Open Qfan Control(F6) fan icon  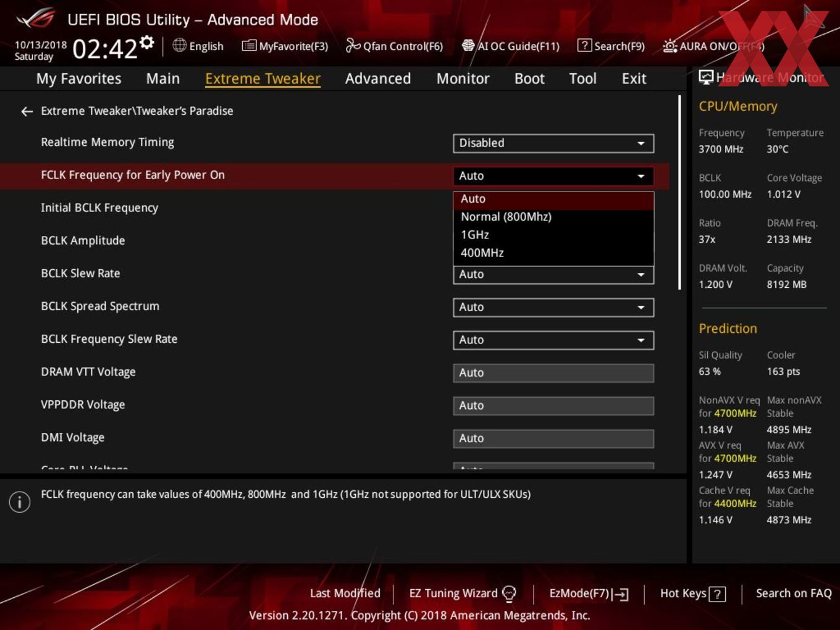pyautogui.click(x=353, y=45)
